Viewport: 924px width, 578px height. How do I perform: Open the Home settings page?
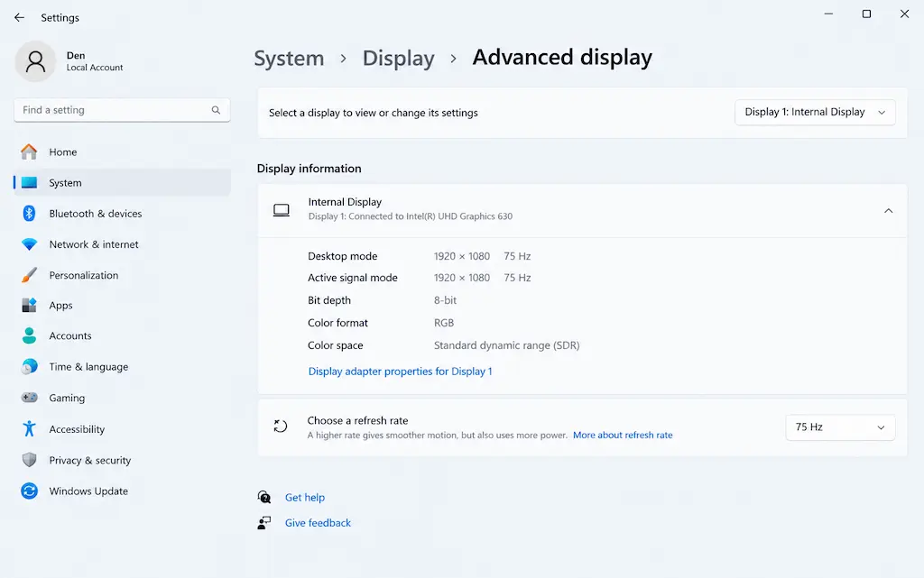[122, 151]
